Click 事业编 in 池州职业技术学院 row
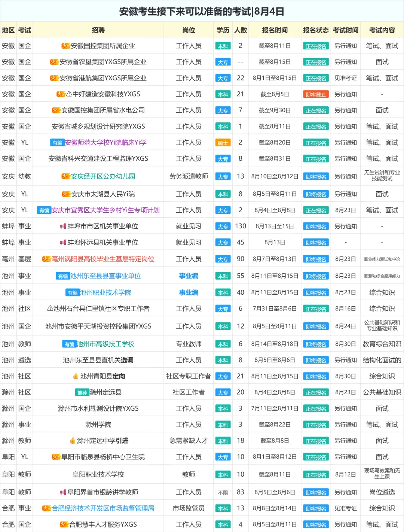Viewport: 404px width, 532px height. [189, 292]
